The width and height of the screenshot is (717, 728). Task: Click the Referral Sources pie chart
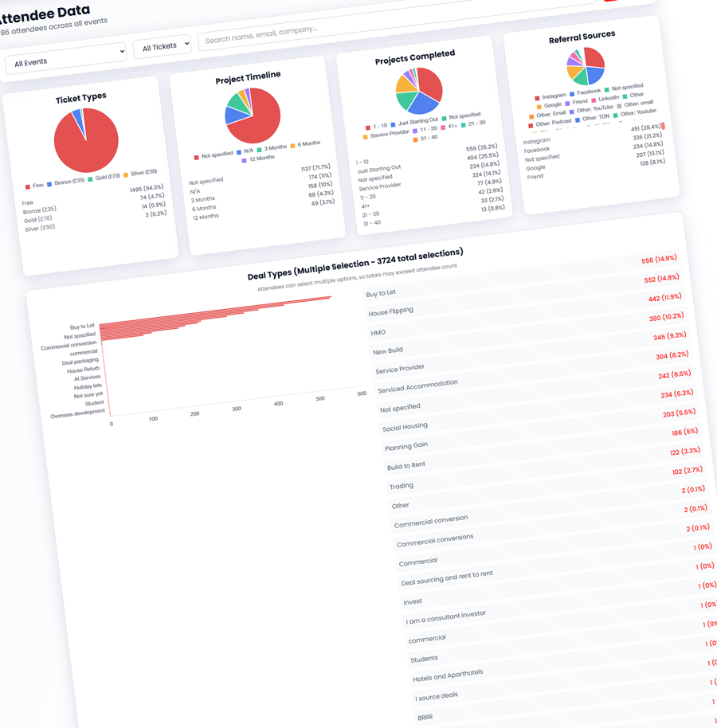[x=586, y=65]
